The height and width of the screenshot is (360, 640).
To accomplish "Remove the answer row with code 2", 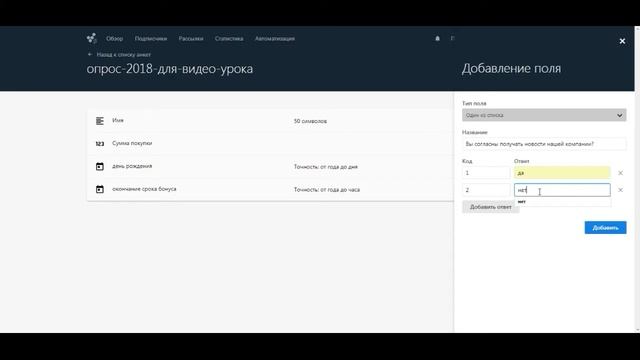I will tap(620, 190).
